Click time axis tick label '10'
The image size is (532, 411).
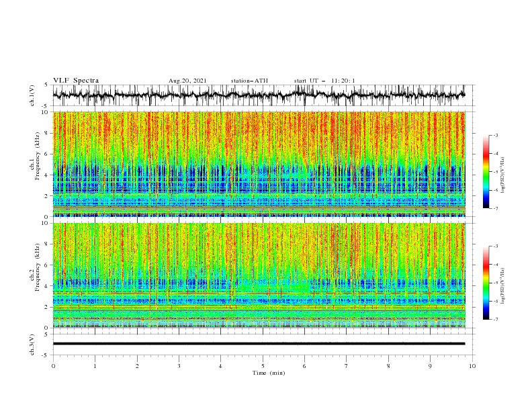click(472, 366)
